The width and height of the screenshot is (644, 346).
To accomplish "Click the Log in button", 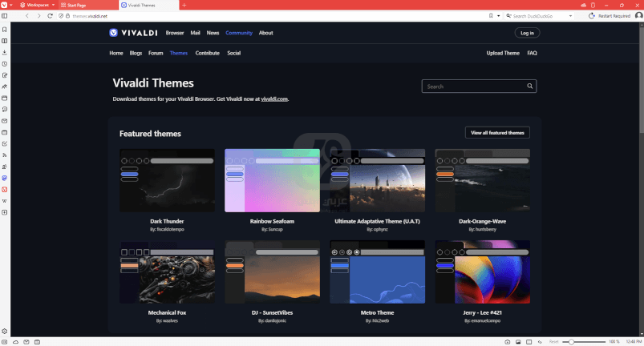I will [527, 33].
